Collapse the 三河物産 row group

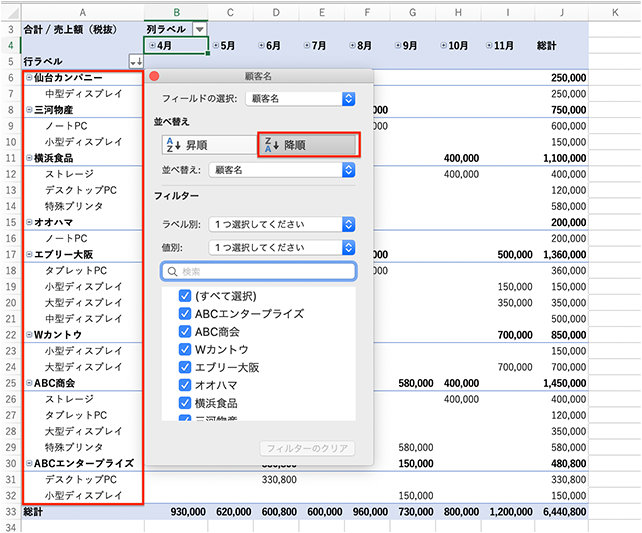pos(29,110)
